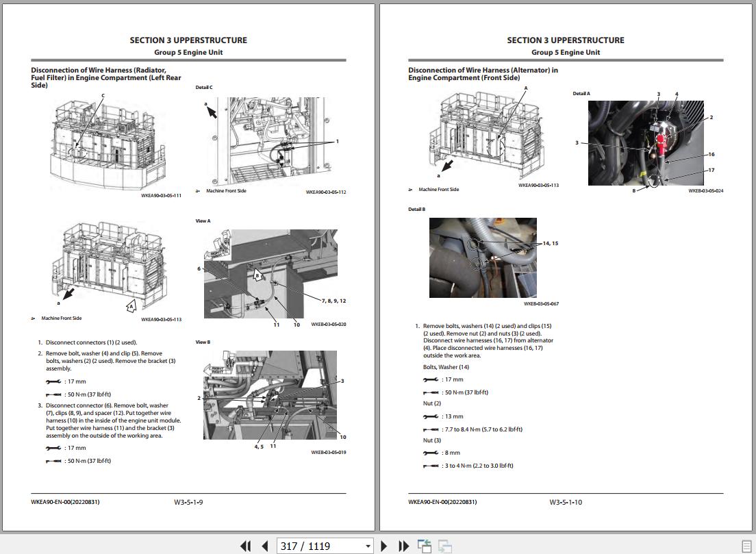The height and width of the screenshot is (554, 756).
Task: Click figure code "WKEB-03-05-067"
Action: tap(542, 304)
